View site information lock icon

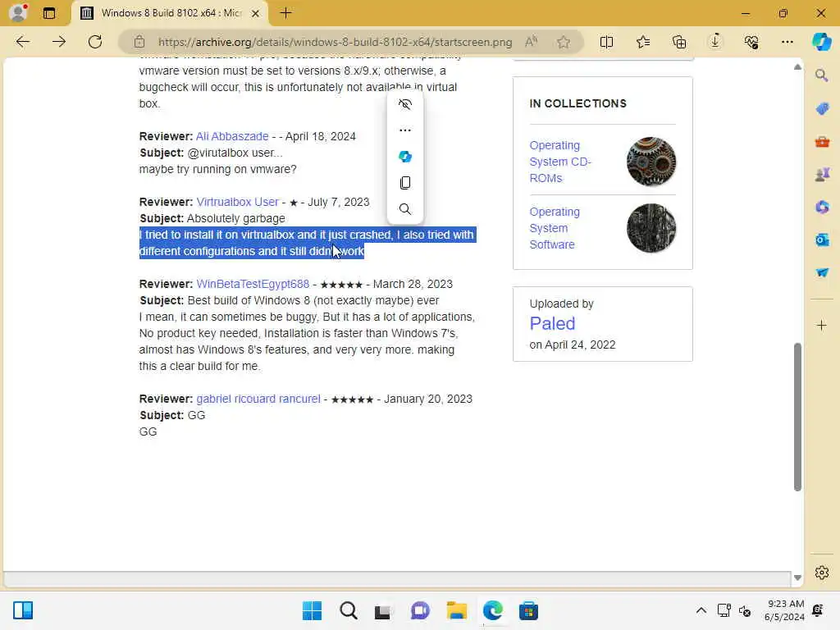(x=139, y=42)
